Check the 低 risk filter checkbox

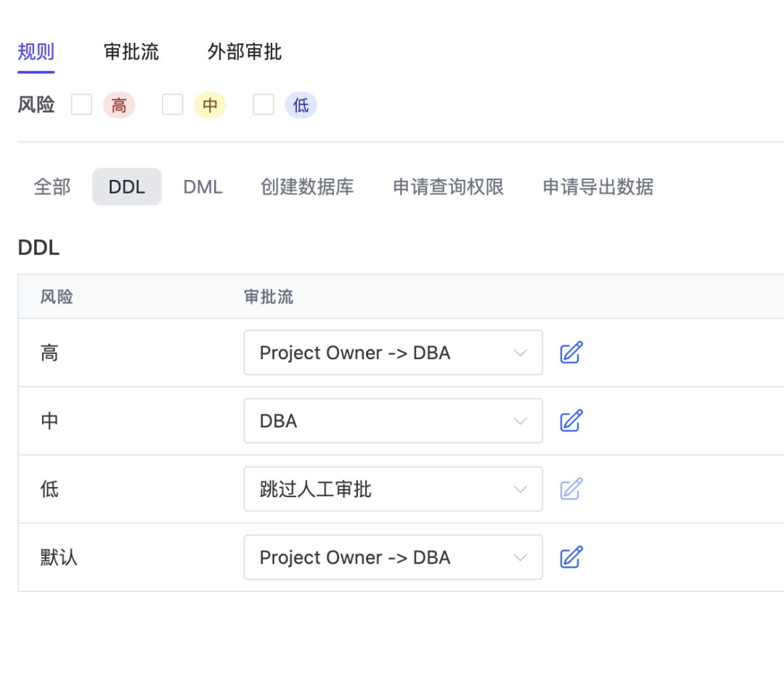click(264, 104)
